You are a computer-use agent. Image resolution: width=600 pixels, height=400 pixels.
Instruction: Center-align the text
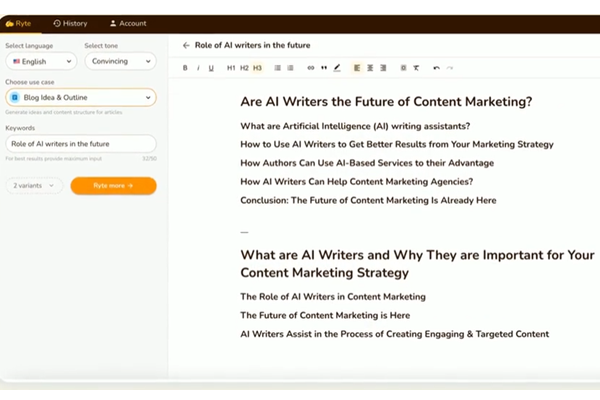(370, 68)
